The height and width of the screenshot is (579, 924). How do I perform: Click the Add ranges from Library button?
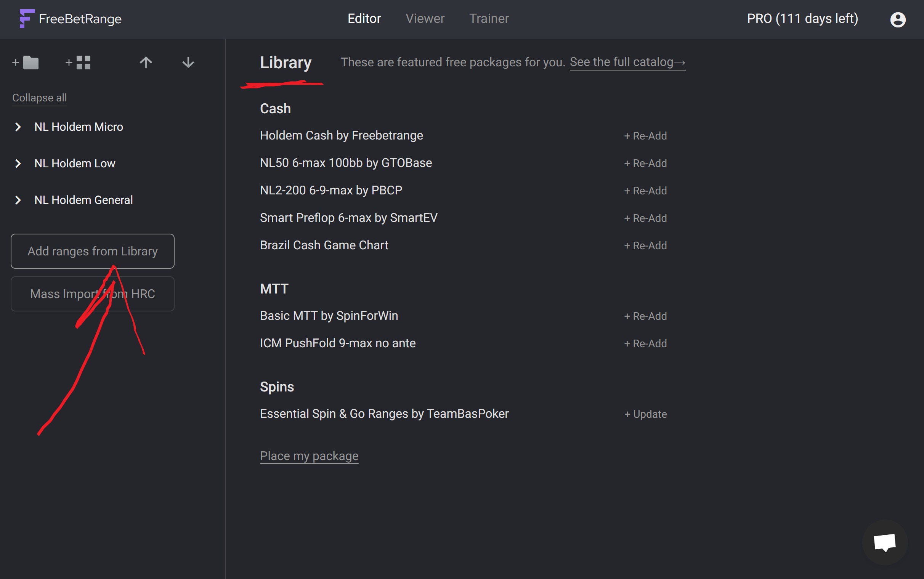[x=92, y=251]
